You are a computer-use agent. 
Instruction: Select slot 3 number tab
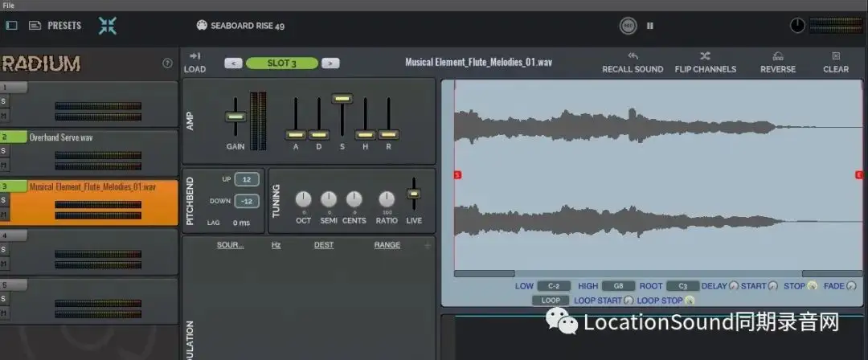[x=14, y=186]
